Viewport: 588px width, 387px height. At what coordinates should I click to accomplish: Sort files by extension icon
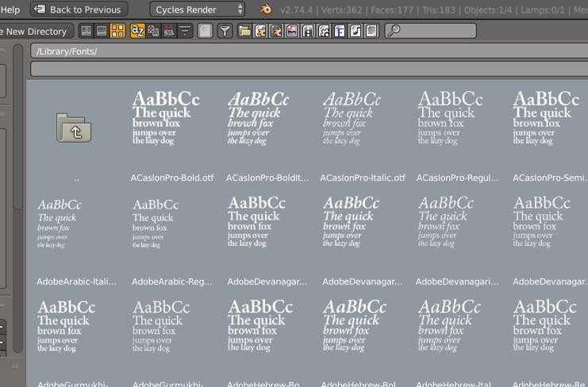coord(153,31)
